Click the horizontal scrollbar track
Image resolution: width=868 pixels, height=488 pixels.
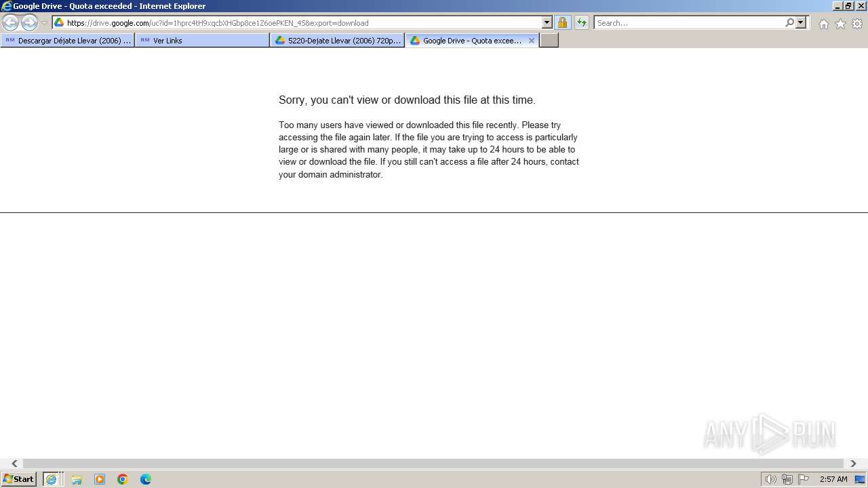[434, 464]
